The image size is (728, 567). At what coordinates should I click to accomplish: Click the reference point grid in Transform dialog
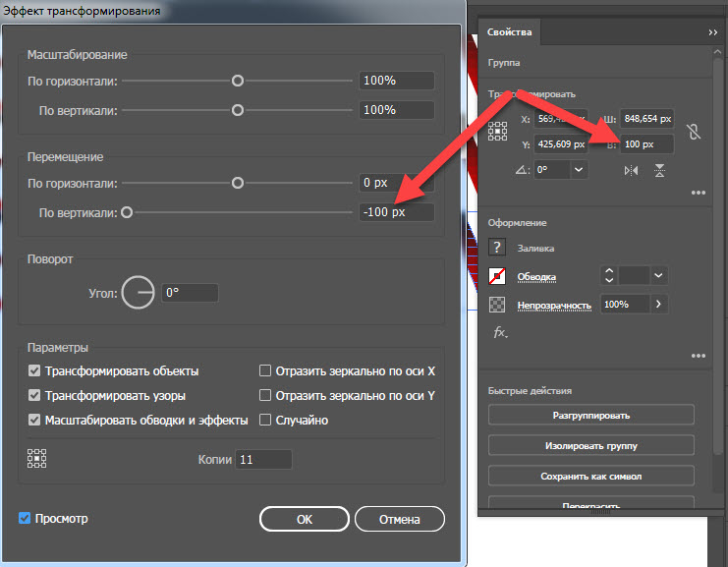pos(36,458)
